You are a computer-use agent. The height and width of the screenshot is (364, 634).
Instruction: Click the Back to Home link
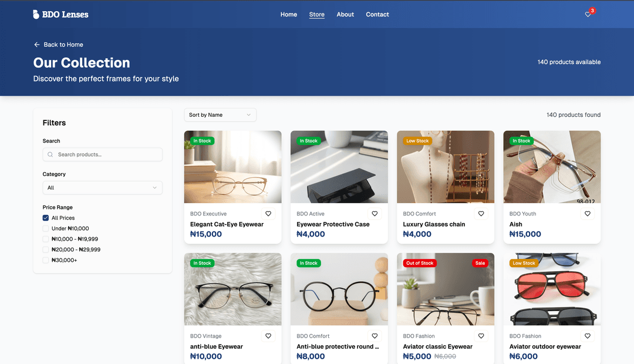coord(58,45)
